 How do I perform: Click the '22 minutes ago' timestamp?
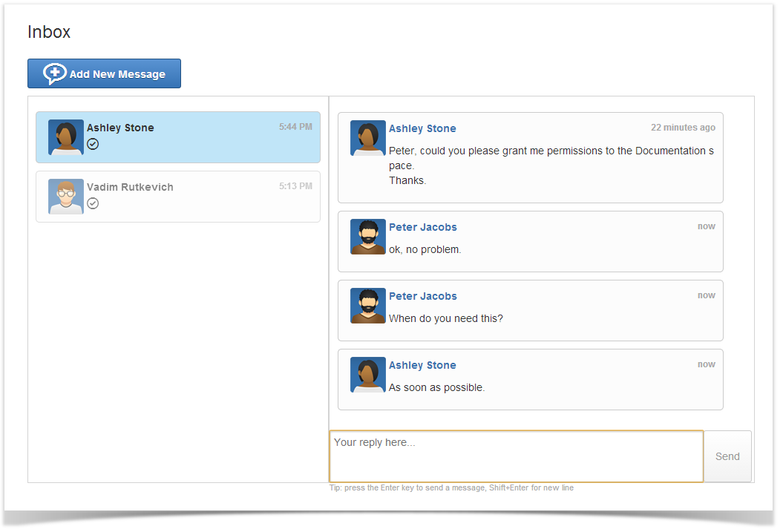point(683,128)
